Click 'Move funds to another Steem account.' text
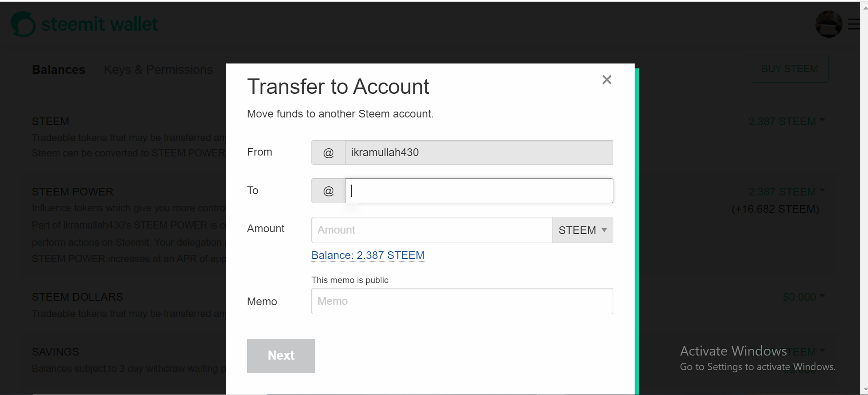This screenshot has width=868, height=395. click(340, 114)
